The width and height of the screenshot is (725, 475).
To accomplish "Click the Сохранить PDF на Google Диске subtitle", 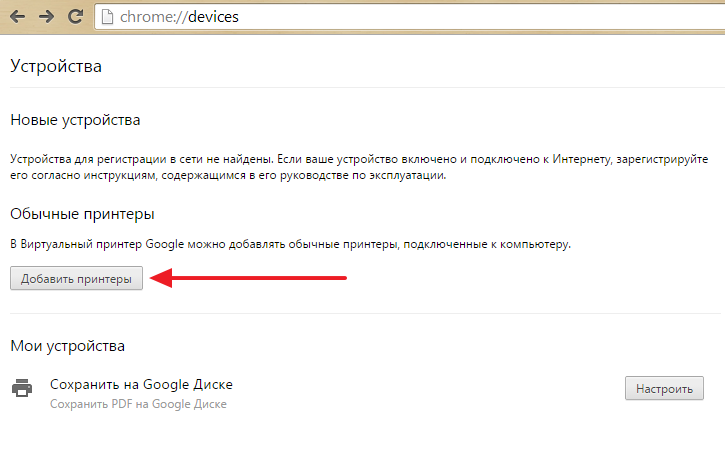I will pos(138,404).
